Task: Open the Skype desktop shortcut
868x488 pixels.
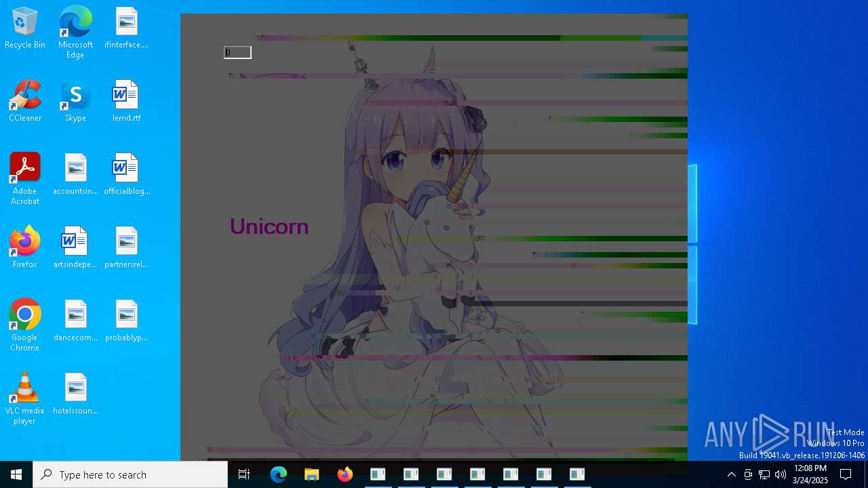Action: (75, 102)
